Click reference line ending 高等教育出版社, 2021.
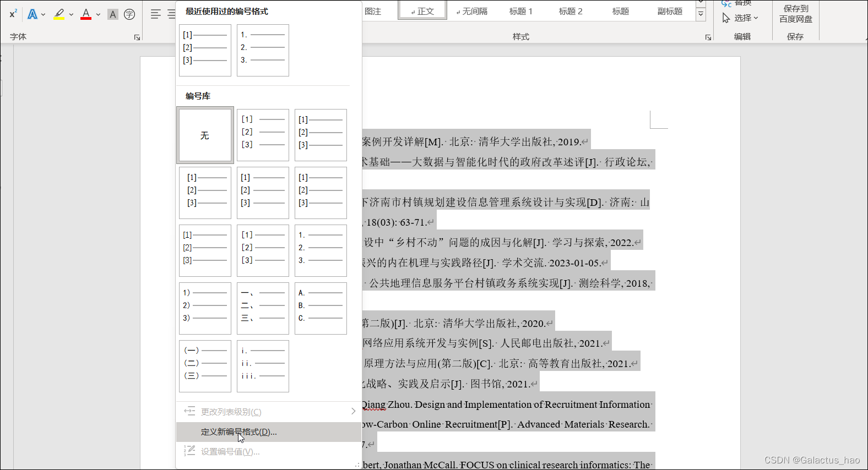The image size is (868, 470). pyautogui.click(x=500, y=364)
